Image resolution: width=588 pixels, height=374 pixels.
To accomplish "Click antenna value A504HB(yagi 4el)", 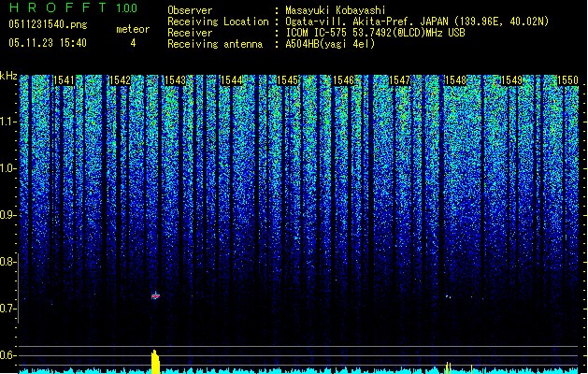I will [x=330, y=44].
